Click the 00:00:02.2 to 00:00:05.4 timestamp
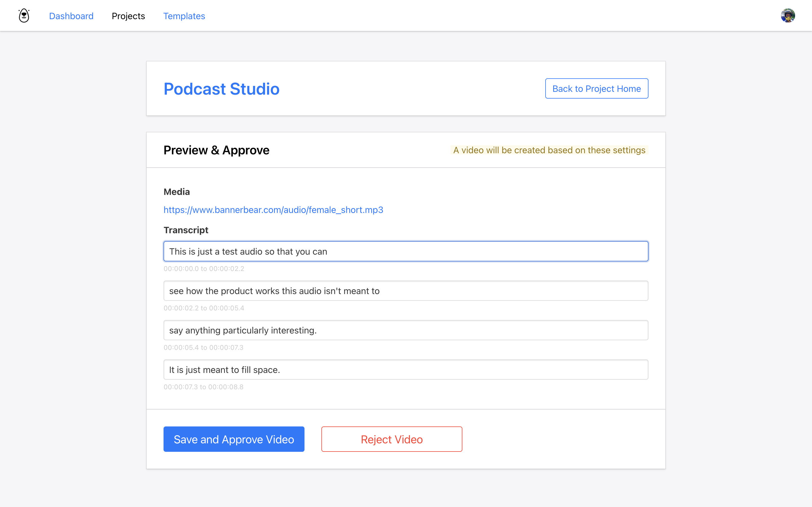 204,308
